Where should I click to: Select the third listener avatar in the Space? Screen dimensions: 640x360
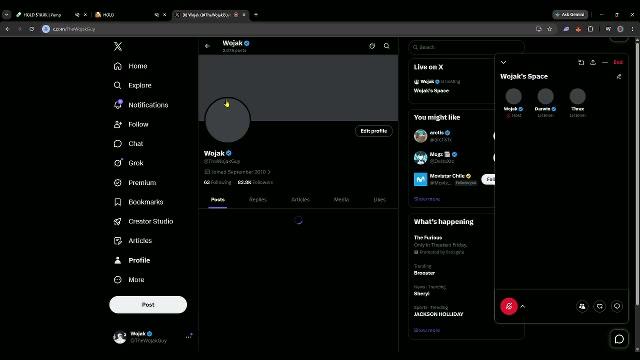coord(577,96)
